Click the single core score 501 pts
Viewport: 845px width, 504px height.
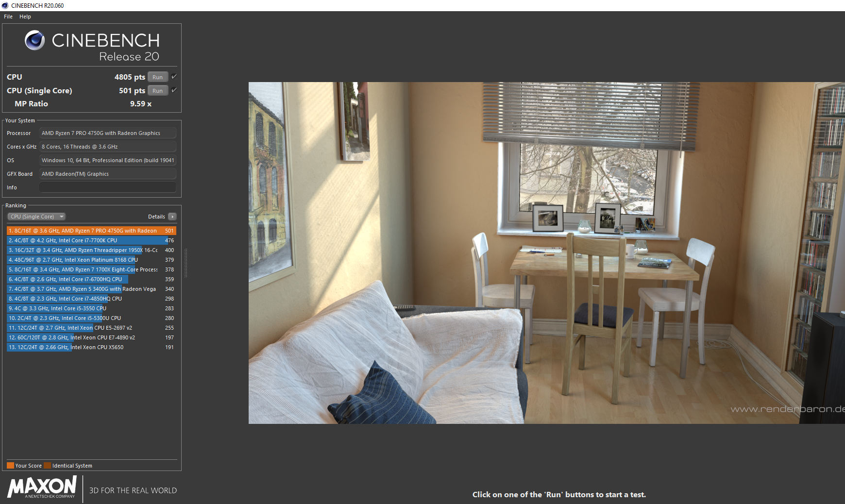point(132,91)
